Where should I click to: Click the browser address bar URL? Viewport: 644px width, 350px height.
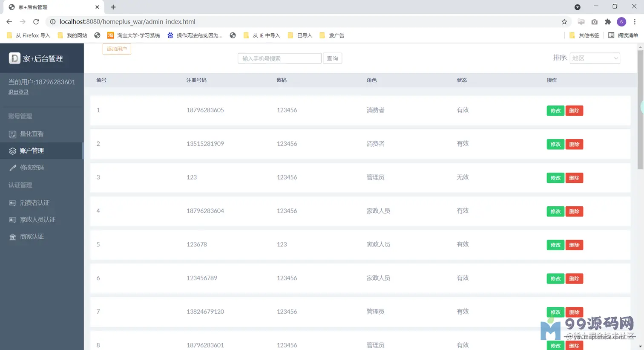127,22
